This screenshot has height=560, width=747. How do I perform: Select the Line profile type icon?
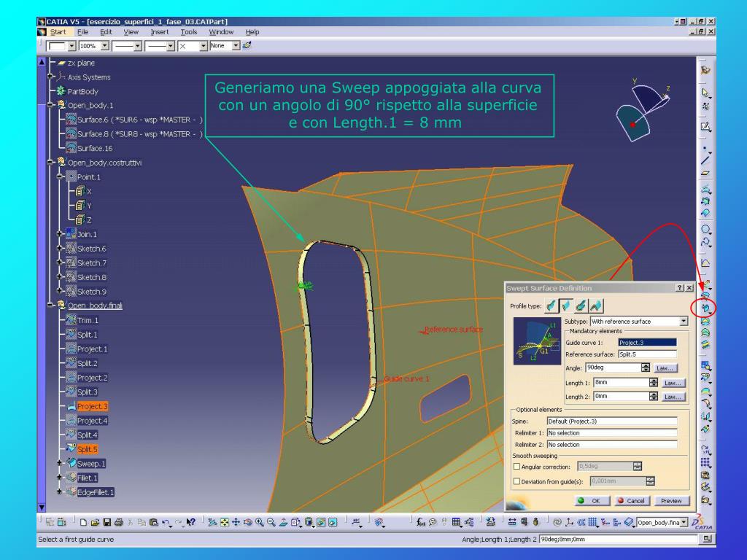coord(566,306)
